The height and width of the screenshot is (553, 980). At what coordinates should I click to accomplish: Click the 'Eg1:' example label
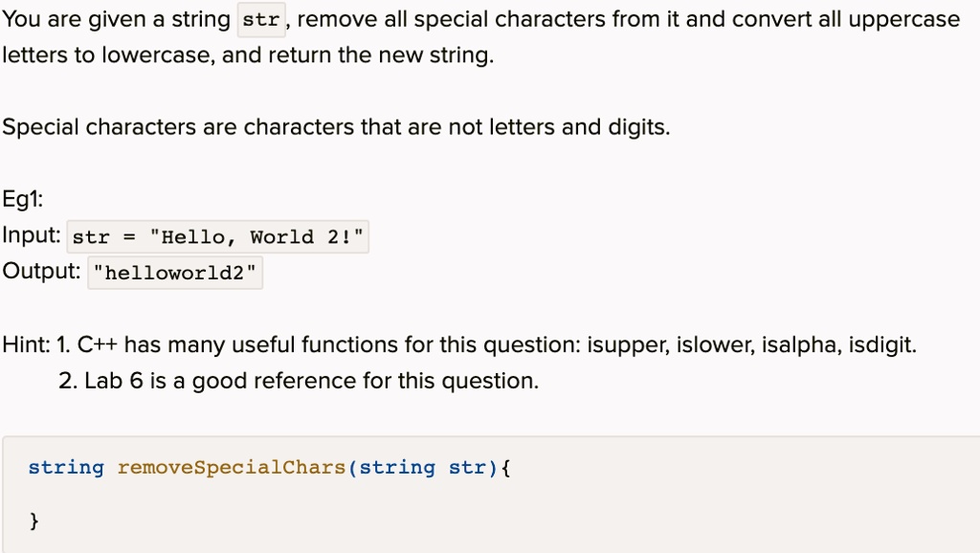(x=23, y=200)
